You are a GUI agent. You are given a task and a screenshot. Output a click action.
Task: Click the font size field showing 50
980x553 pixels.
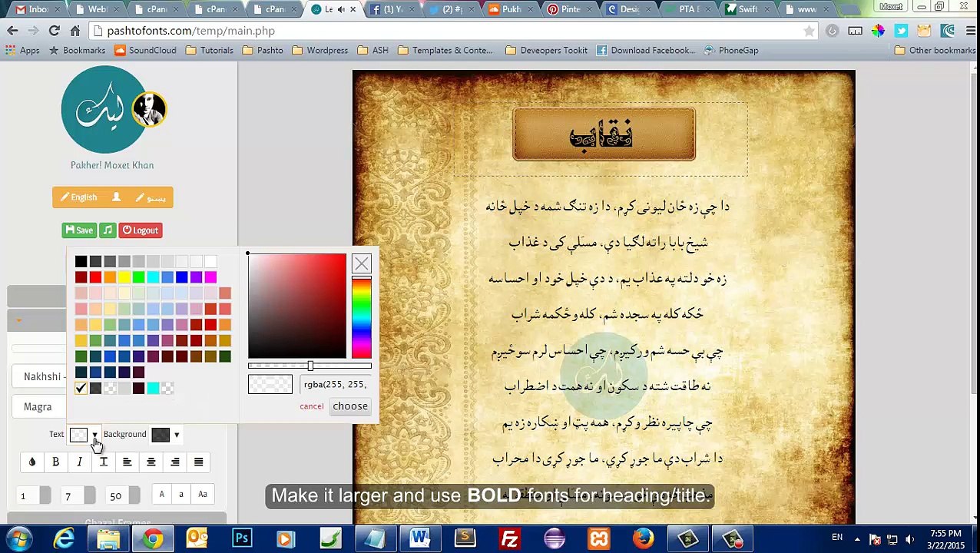click(116, 496)
